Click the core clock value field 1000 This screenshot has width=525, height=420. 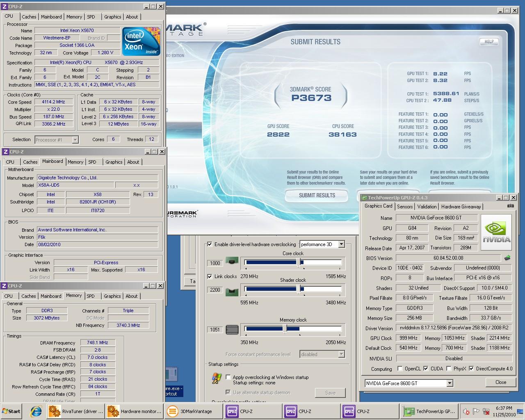215,263
